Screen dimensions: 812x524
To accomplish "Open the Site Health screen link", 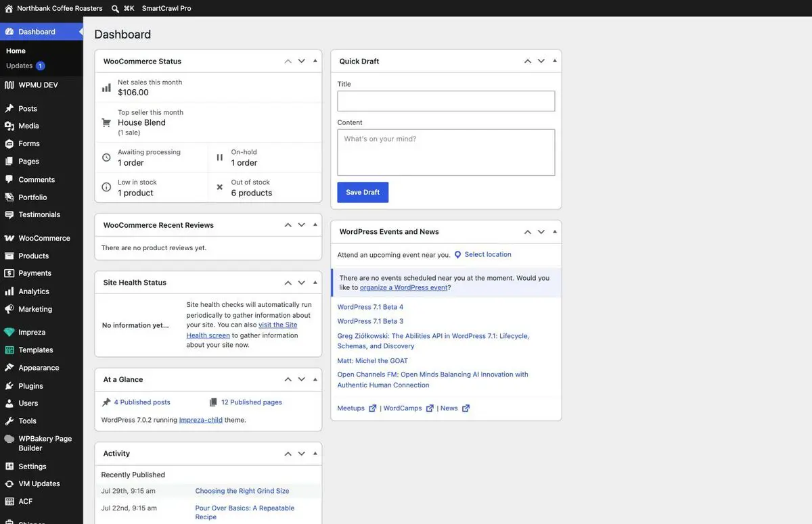I will [242, 330].
